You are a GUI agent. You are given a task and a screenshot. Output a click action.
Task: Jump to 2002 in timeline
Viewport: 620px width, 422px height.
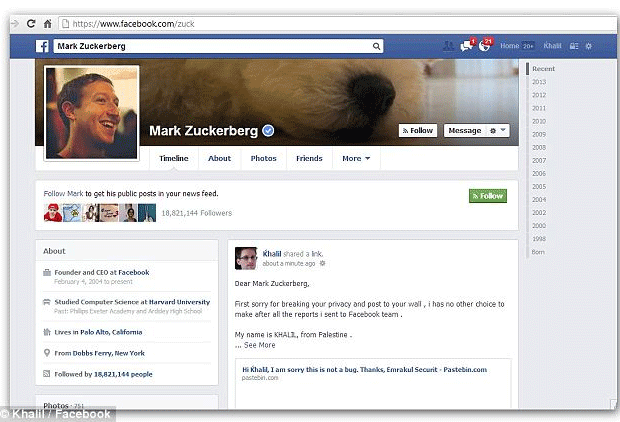click(539, 212)
